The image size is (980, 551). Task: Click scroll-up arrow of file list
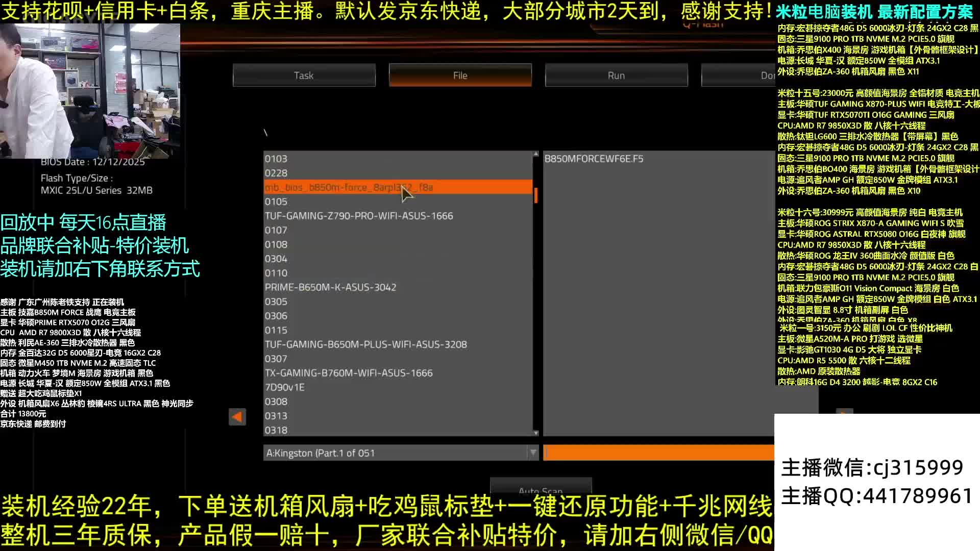tap(535, 154)
